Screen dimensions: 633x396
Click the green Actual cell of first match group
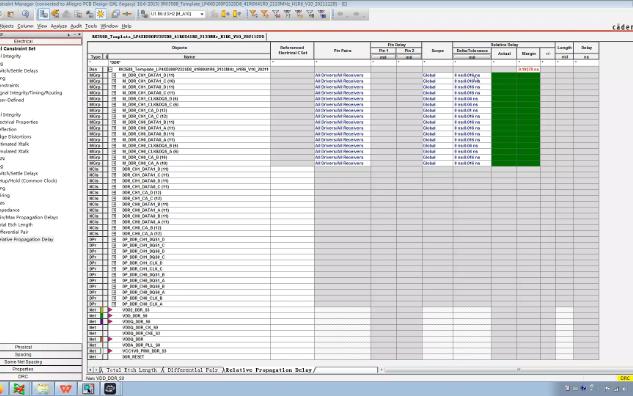(504, 75)
